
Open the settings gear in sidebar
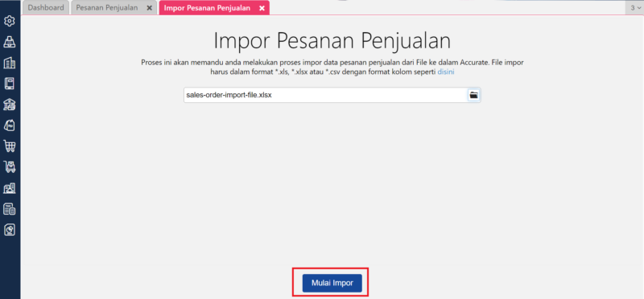pyautogui.click(x=9, y=21)
